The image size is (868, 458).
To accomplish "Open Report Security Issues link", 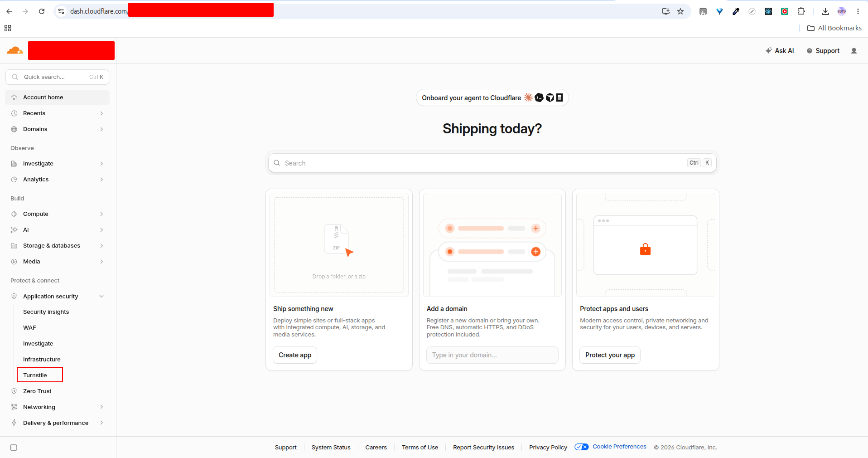I will [x=483, y=448].
